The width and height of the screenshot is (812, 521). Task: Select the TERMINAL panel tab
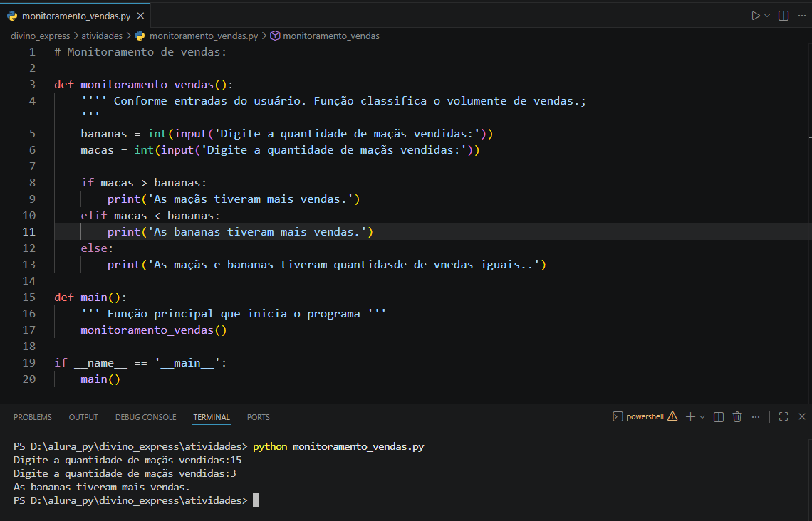212,417
